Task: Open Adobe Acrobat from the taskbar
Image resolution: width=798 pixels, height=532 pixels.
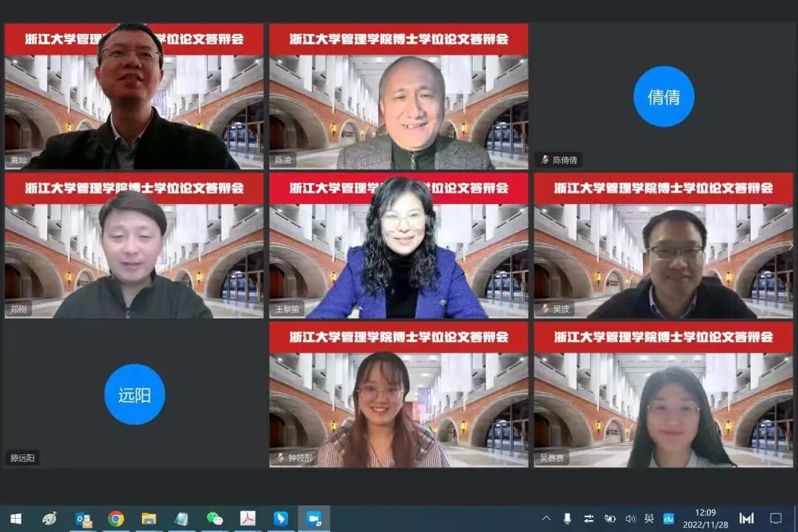Action: (x=248, y=519)
